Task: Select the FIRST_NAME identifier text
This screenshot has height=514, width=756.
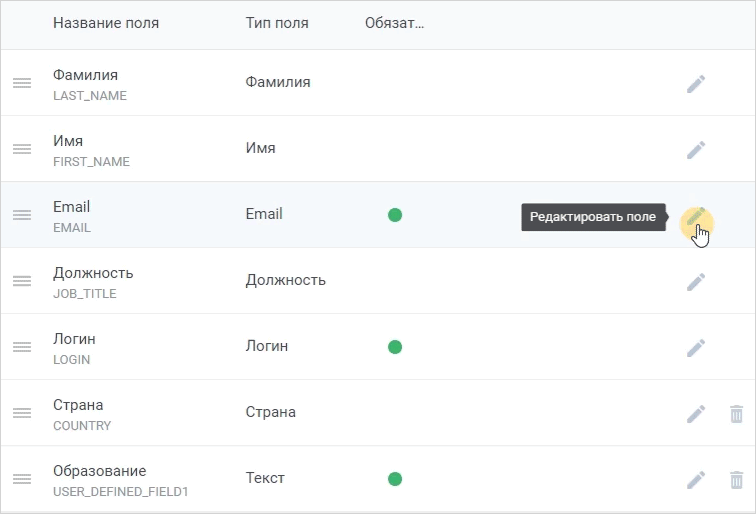Action: coord(91,162)
